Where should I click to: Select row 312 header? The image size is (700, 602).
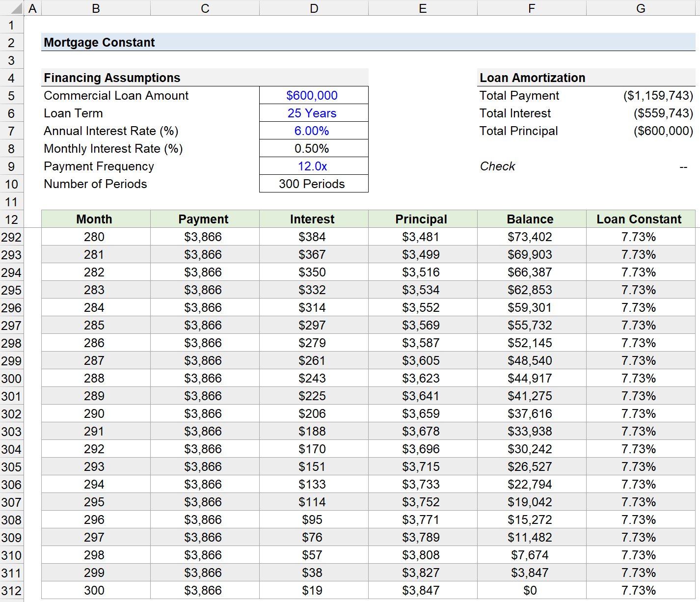[12, 591]
